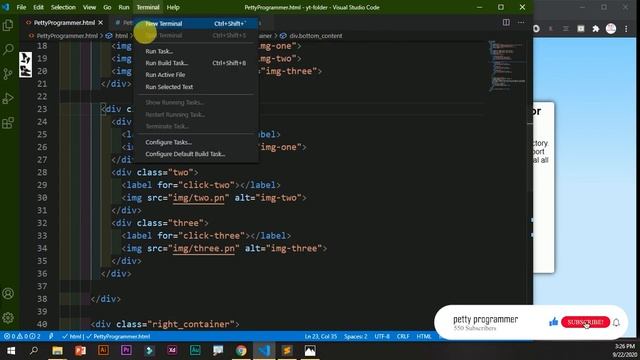This screenshot has width=640, height=360.
Task: Change indentation via Spaces: 2 status item
Action: [x=356, y=336]
